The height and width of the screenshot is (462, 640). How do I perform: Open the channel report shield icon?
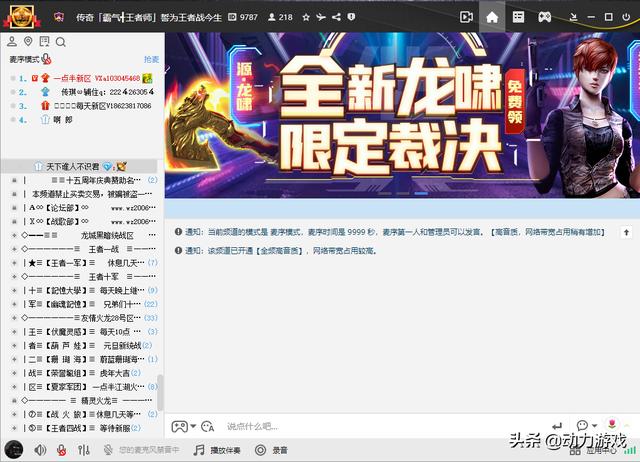[351, 17]
